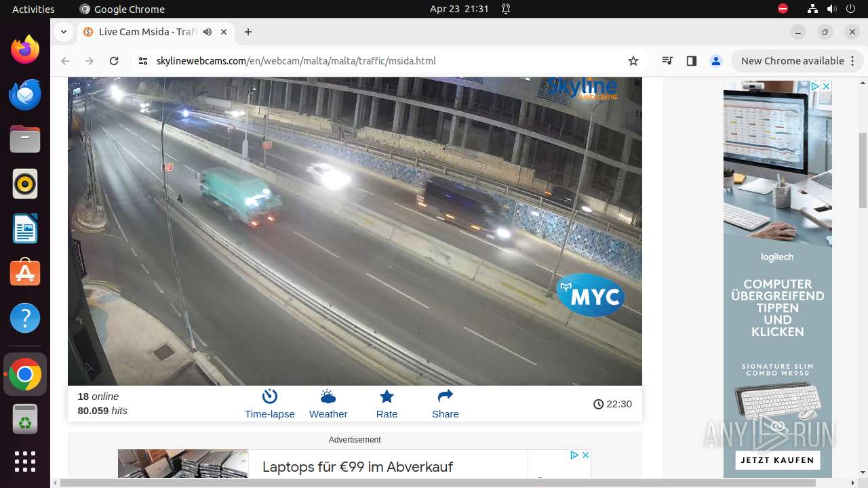Launch Thunderbird Mail from the dock
Viewport: 868px width, 488px height.
click(x=25, y=94)
